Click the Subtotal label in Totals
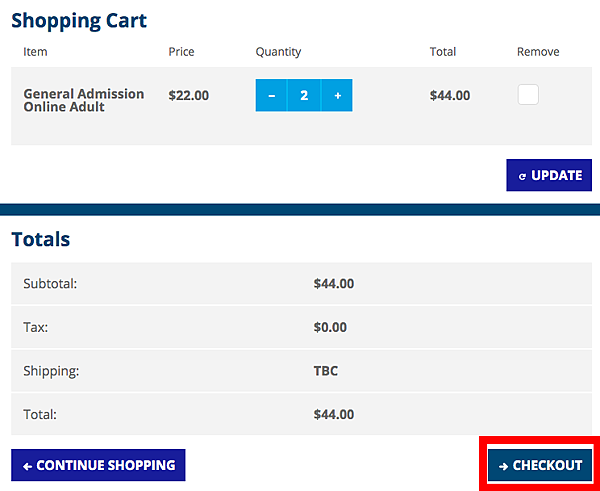 pyautogui.click(x=50, y=284)
